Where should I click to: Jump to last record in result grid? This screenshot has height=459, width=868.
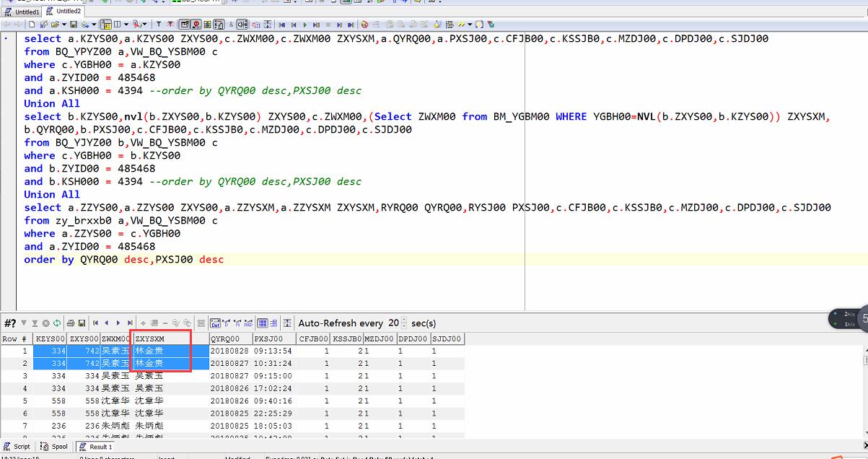(x=130, y=323)
